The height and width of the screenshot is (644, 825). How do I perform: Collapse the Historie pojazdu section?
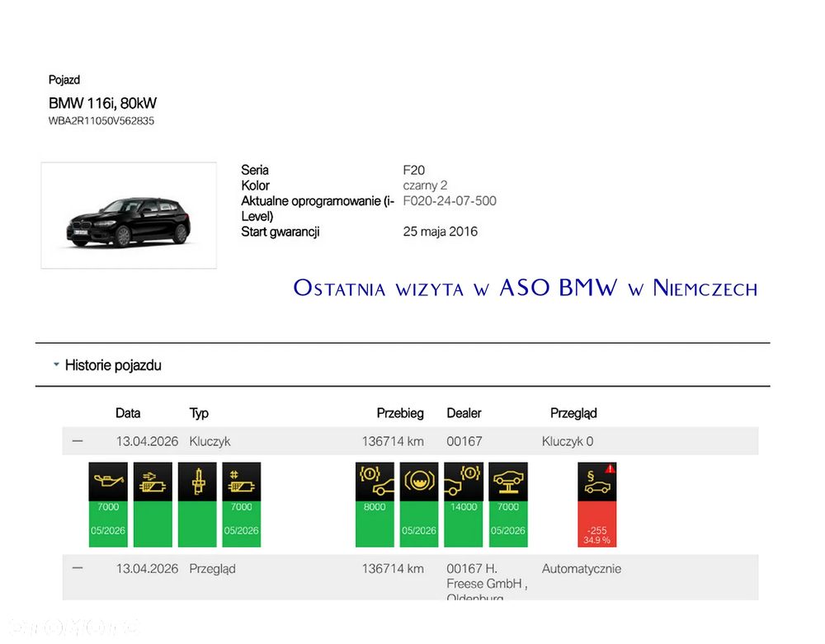(x=56, y=364)
